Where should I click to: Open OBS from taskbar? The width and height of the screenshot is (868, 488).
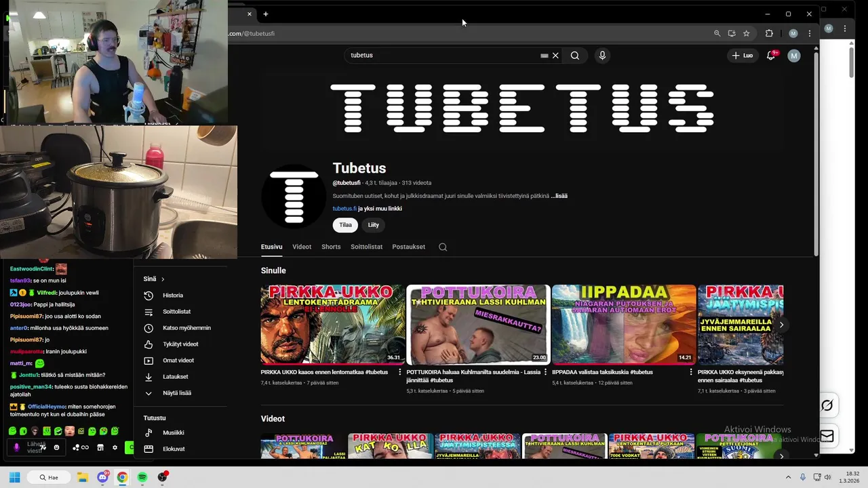click(x=162, y=477)
